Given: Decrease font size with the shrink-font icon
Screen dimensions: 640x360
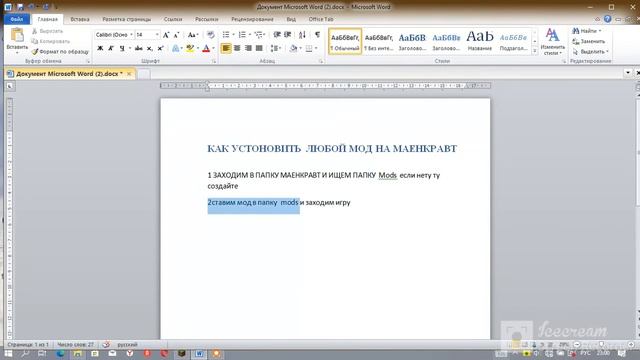Looking at the screenshot, I should [176, 35].
